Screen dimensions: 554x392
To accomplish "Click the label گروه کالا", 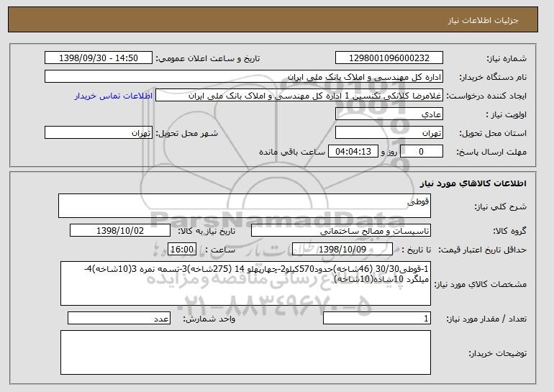I will click(x=509, y=232).
